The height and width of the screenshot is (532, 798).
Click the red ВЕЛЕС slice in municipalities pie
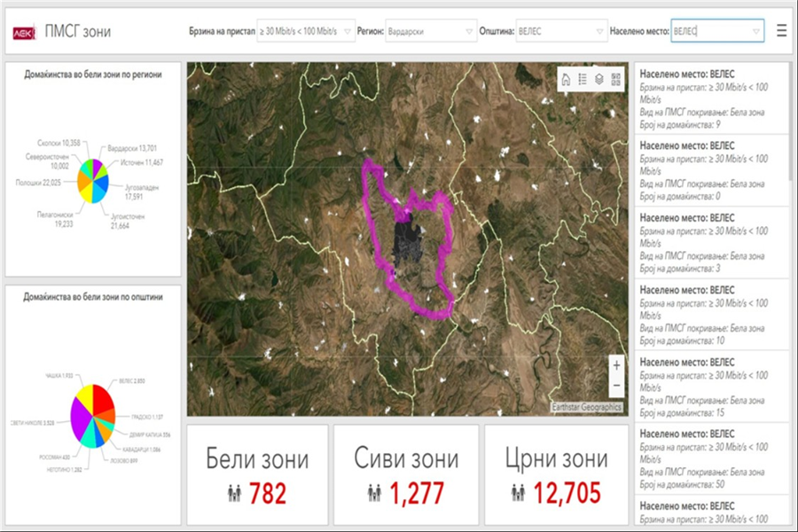104,398
